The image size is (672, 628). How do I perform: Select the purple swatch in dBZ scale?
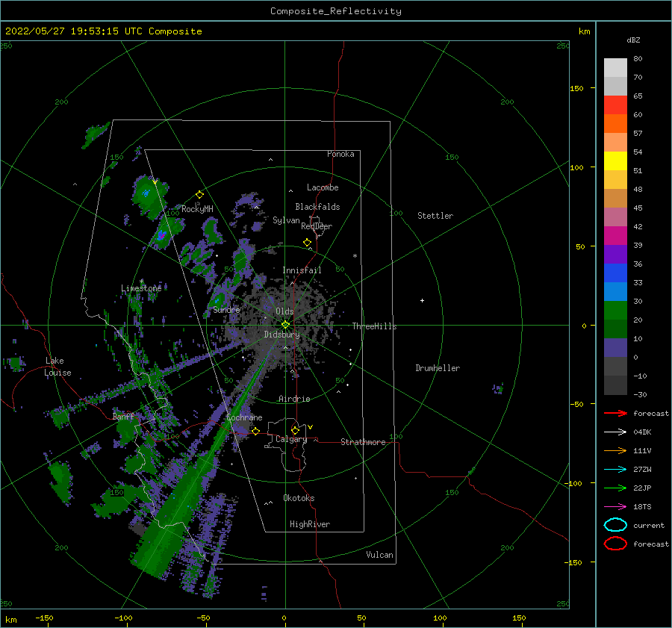click(x=615, y=254)
